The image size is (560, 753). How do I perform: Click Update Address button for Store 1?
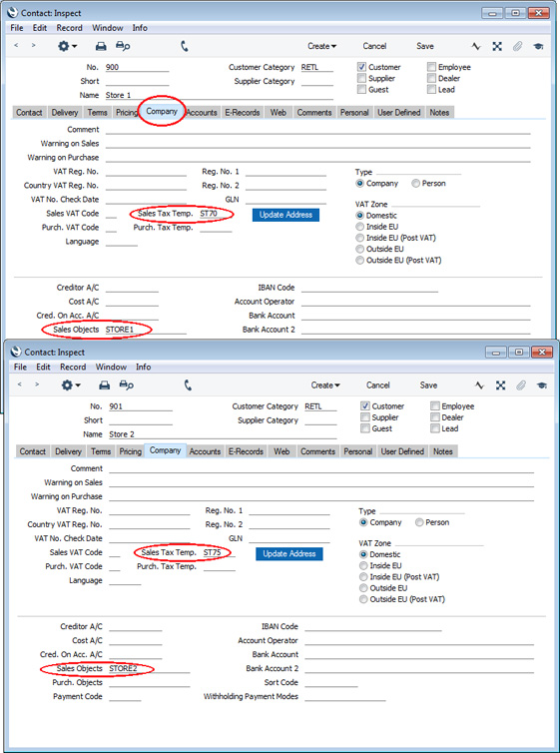click(x=286, y=215)
